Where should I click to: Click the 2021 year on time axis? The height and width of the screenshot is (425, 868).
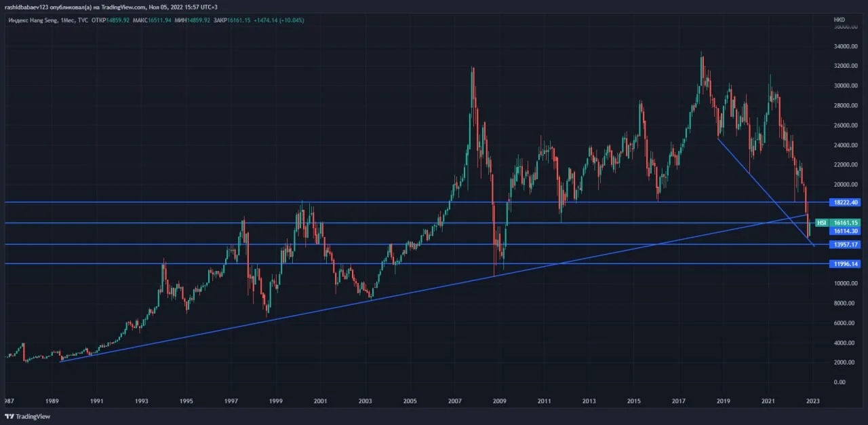[x=768, y=401]
